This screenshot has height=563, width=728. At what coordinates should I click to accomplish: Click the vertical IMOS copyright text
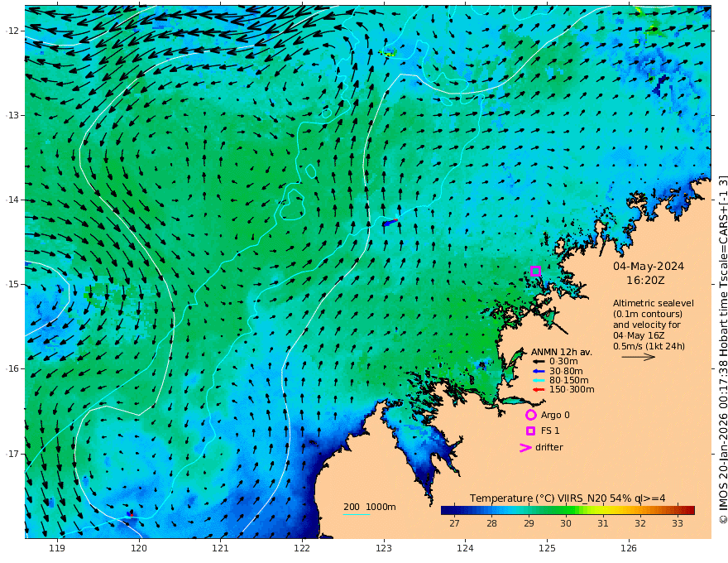(x=722, y=349)
